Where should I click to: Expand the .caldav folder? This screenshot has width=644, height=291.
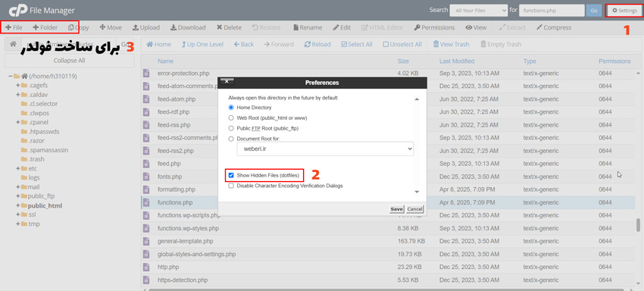tap(18, 95)
